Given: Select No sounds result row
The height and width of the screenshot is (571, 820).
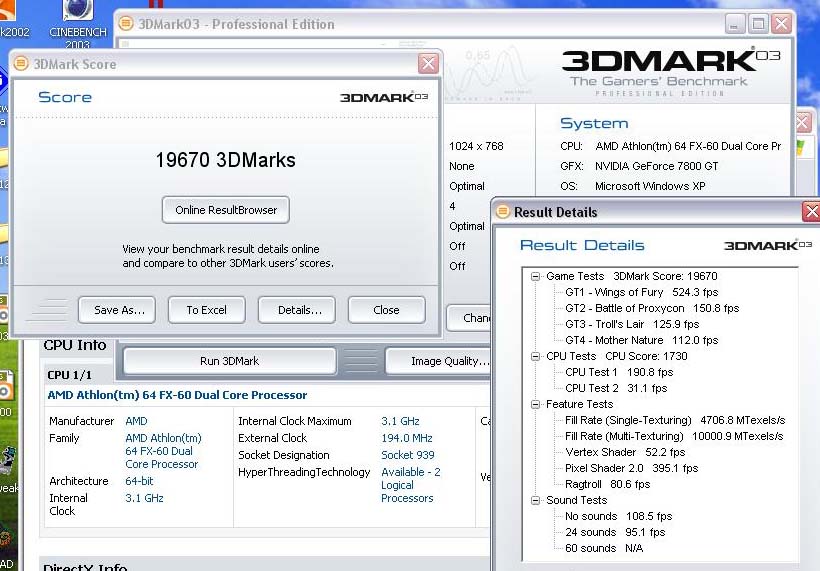Looking at the screenshot, I should (618, 517).
